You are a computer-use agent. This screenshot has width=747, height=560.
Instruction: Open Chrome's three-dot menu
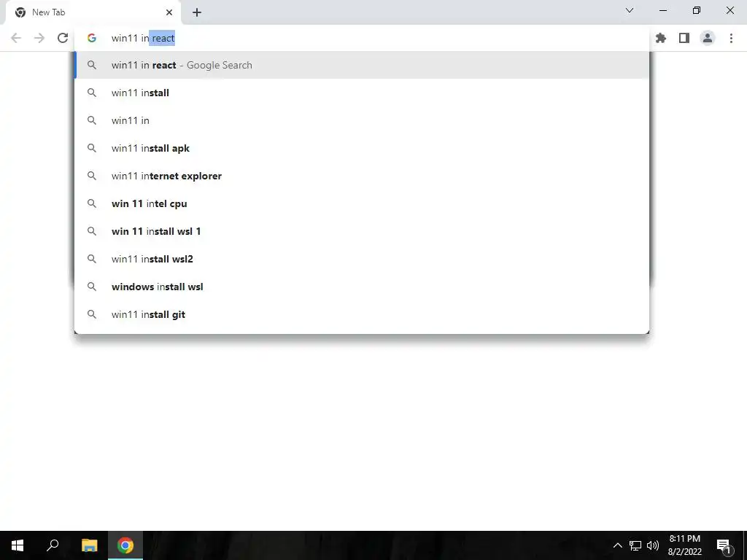[x=731, y=38]
